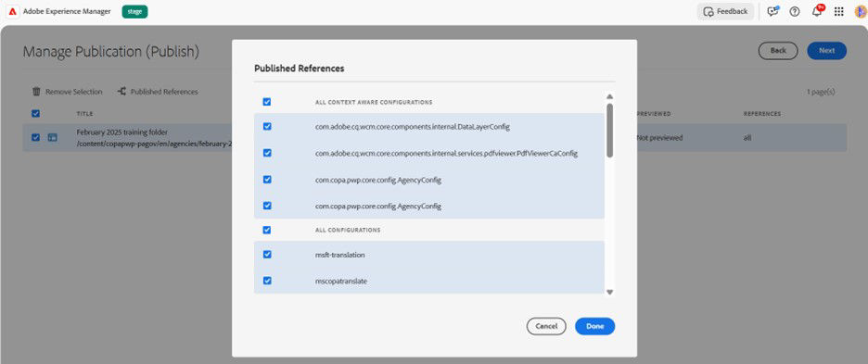
Task: Toggle the February 2025 training folder checkbox
Action: tap(35, 138)
